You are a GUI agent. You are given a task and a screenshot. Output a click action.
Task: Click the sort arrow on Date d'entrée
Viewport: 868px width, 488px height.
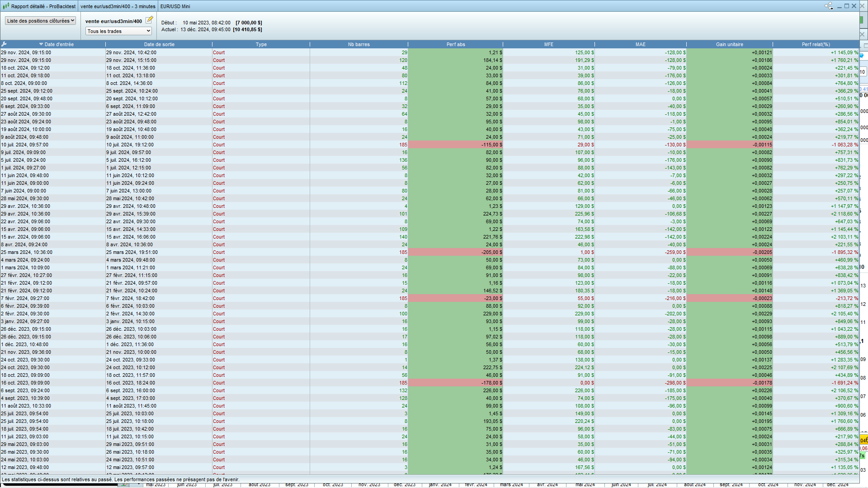coord(41,44)
